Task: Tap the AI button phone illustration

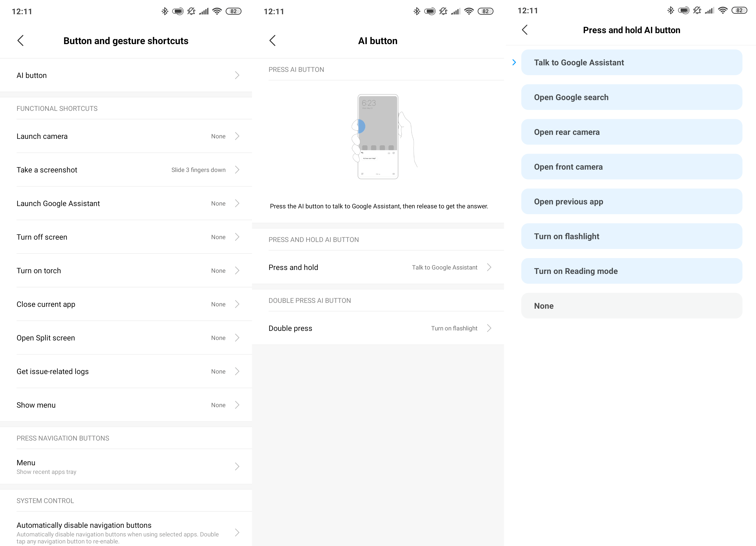Action: (378, 137)
